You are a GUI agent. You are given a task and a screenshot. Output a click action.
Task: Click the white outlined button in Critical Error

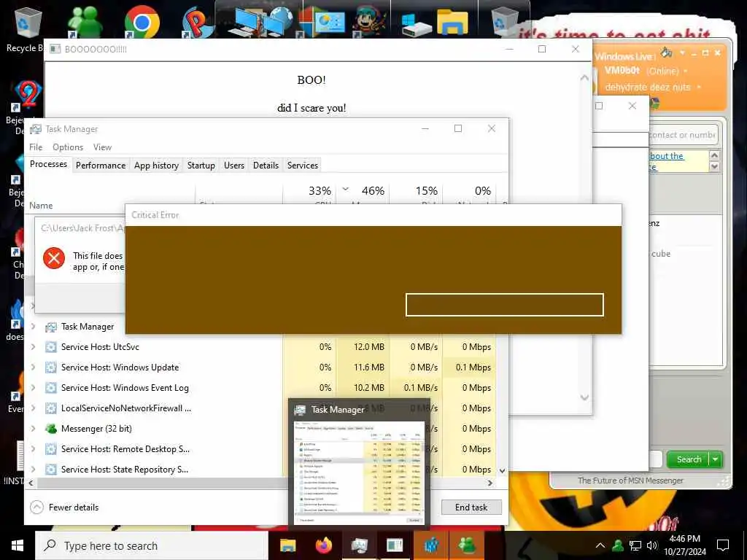tap(505, 305)
